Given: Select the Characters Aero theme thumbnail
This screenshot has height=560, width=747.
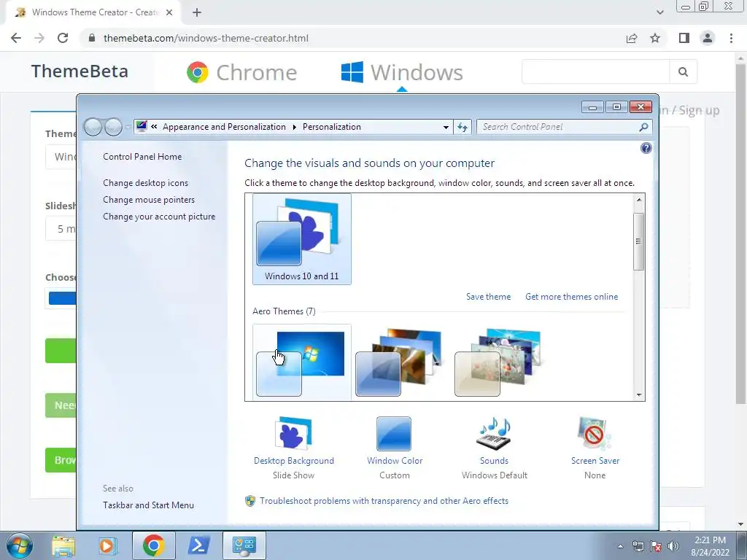Looking at the screenshot, I should pos(499,362).
